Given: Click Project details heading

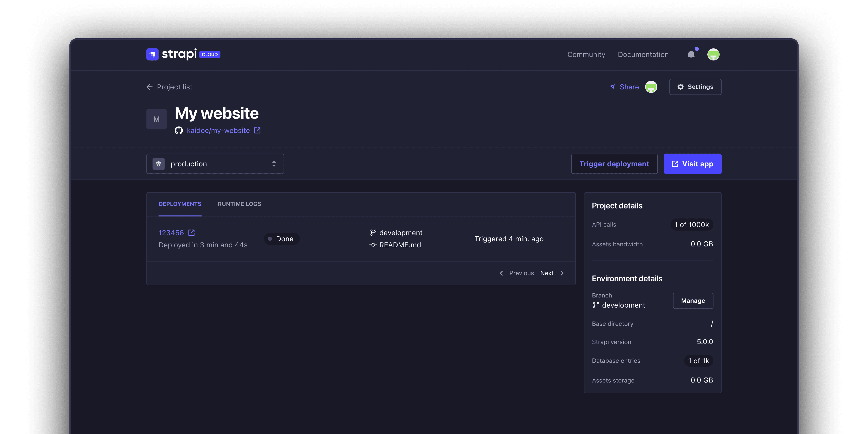Looking at the screenshot, I should coord(617,206).
